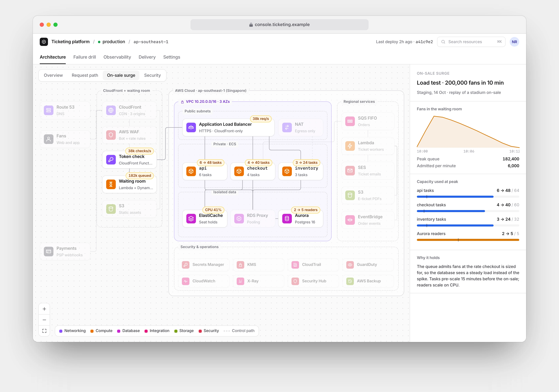
Task: Click the SES envelope icon
Action: pyautogui.click(x=350, y=170)
